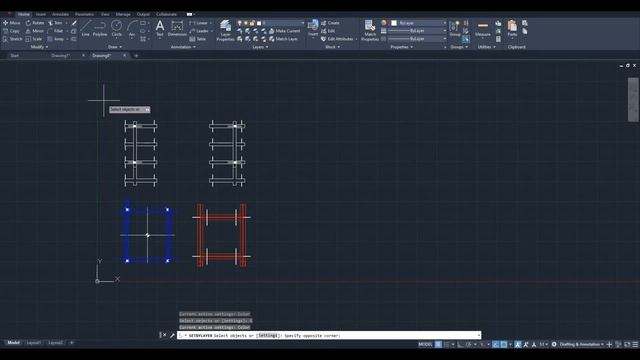Select the Copy tool
Screen dimensions: 640x360
(x=11, y=31)
